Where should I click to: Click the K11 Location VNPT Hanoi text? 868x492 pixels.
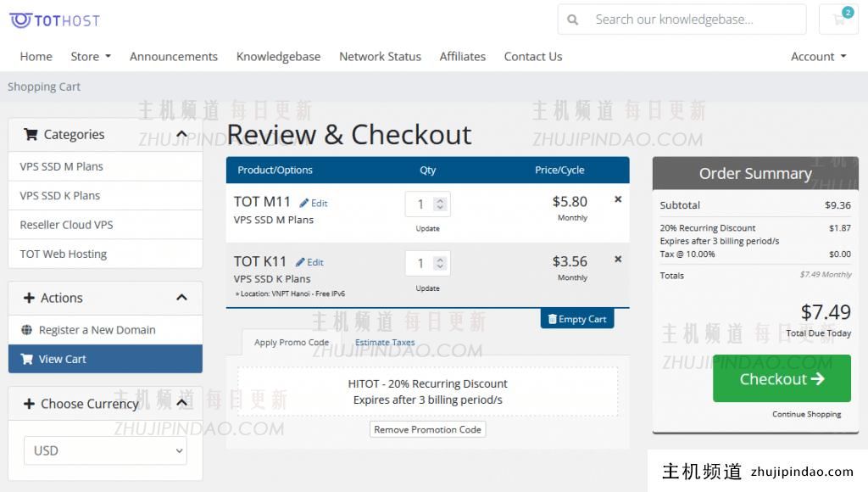pyautogui.click(x=291, y=294)
